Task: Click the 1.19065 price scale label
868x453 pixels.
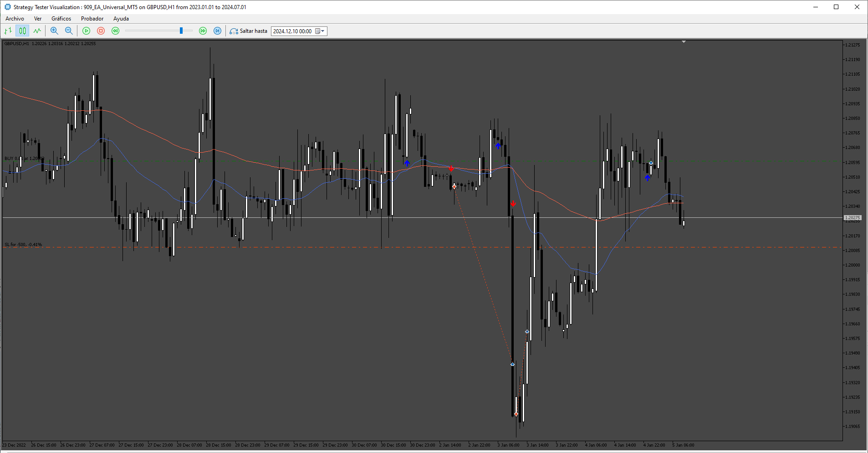Action: click(853, 427)
